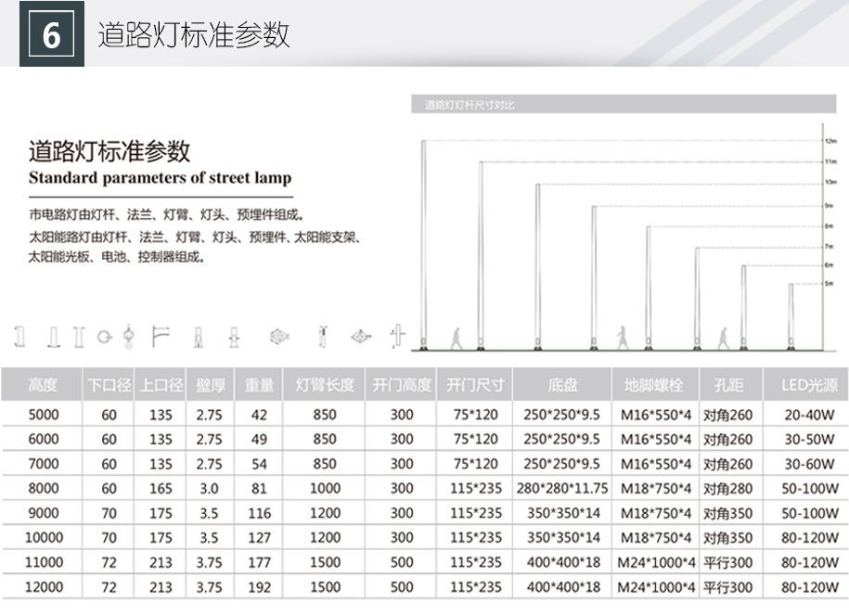Click the 12m label on height scale

tap(830, 142)
